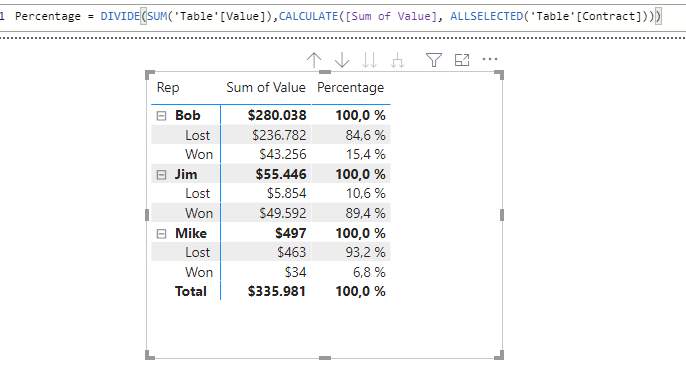Select Lost row under Bob
Viewport: 686px width, 371px height.
pyautogui.click(x=197, y=135)
